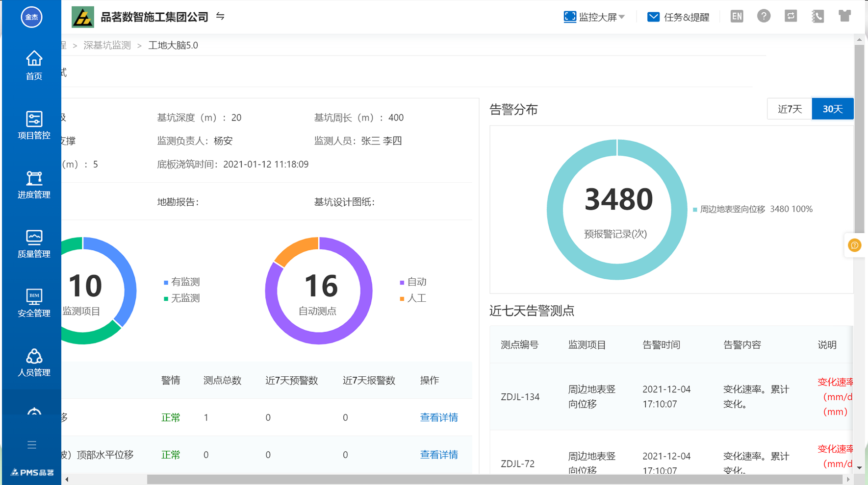
Task: Click 查看详情 in the first table row
Action: 439,417
